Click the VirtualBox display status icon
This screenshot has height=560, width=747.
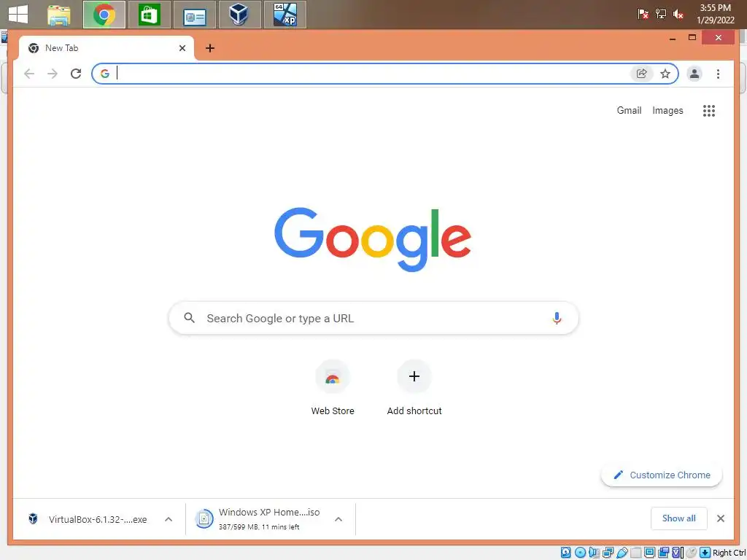click(x=649, y=553)
